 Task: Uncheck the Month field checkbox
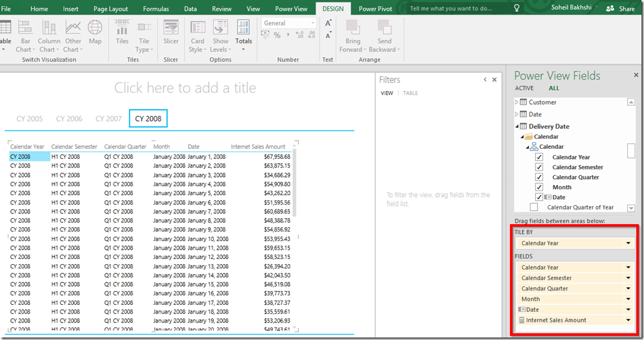click(539, 187)
